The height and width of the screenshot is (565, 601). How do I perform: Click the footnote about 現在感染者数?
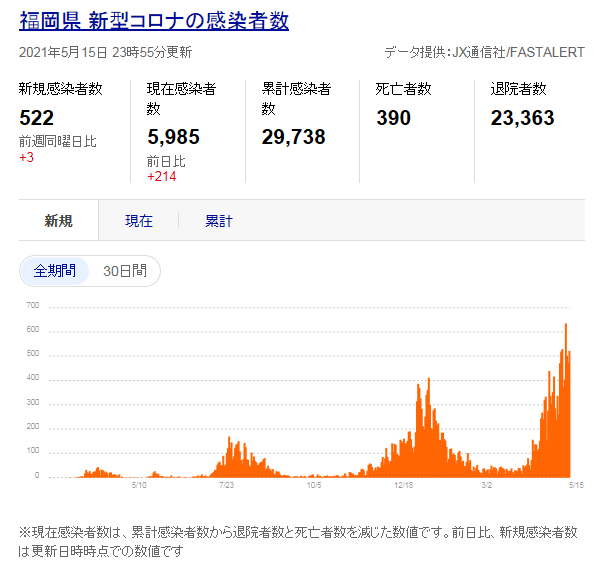pyautogui.click(x=298, y=542)
